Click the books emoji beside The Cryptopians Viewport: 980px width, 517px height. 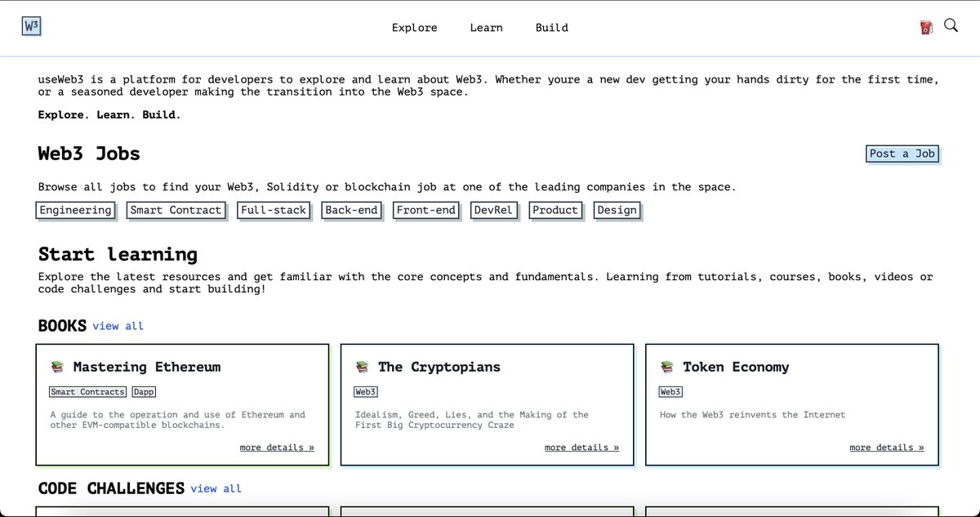pyautogui.click(x=363, y=368)
